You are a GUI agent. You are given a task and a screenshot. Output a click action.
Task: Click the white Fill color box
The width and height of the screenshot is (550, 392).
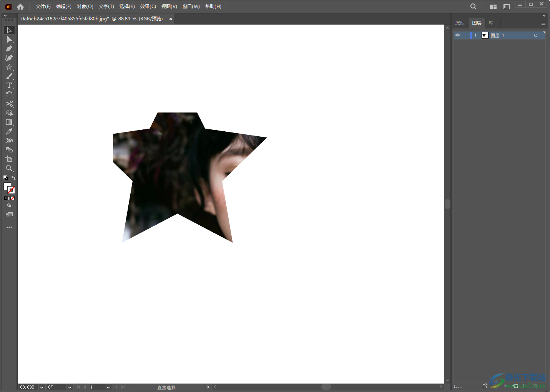click(x=7, y=186)
